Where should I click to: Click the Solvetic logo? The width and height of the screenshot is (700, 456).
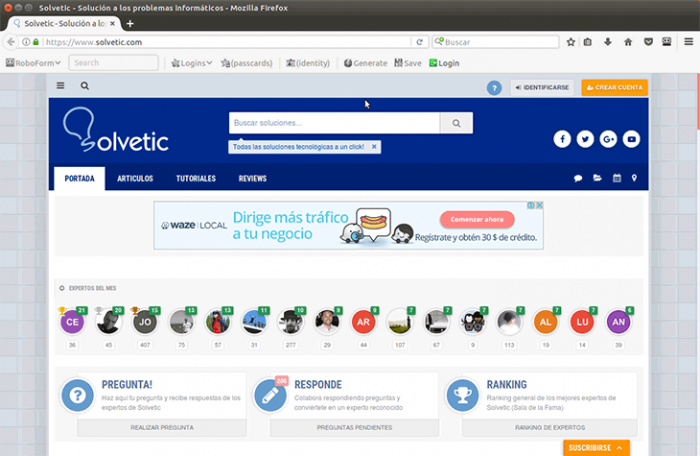[116, 130]
